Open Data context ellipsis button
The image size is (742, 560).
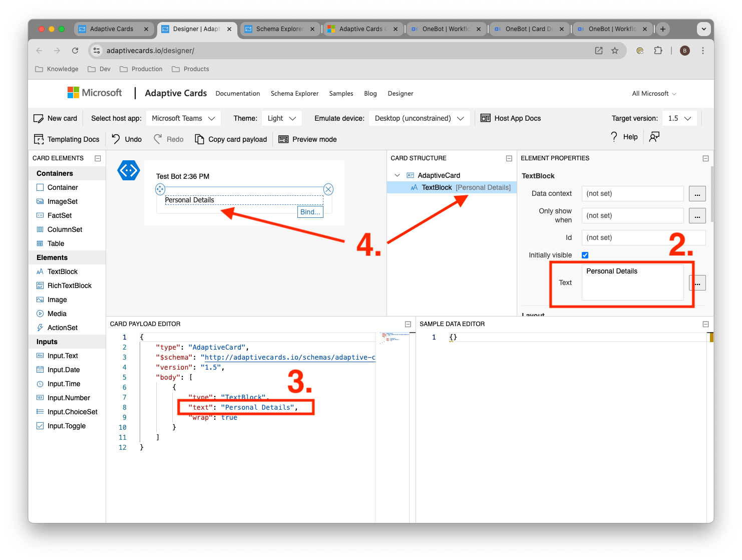697,194
